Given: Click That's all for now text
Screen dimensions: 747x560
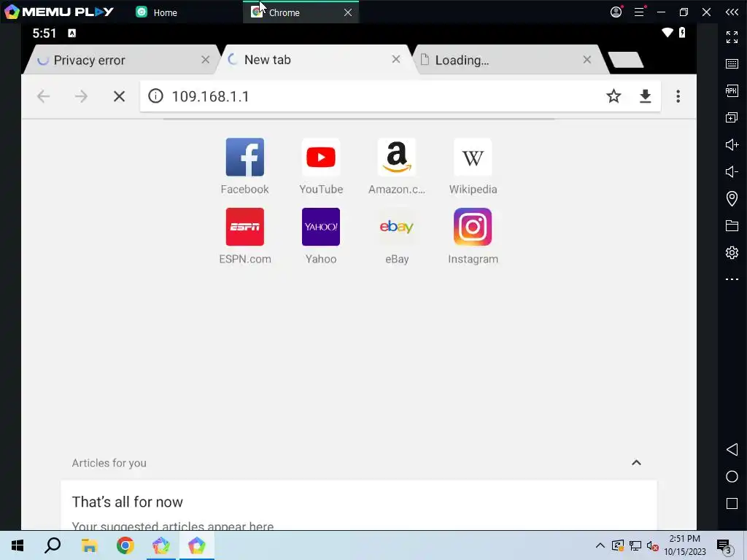Looking at the screenshot, I should [x=127, y=502].
